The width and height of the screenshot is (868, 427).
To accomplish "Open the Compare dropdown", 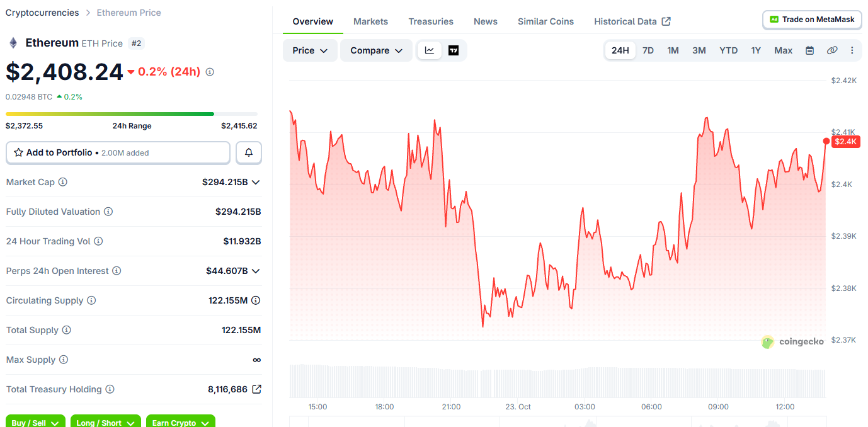I will tap(376, 50).
